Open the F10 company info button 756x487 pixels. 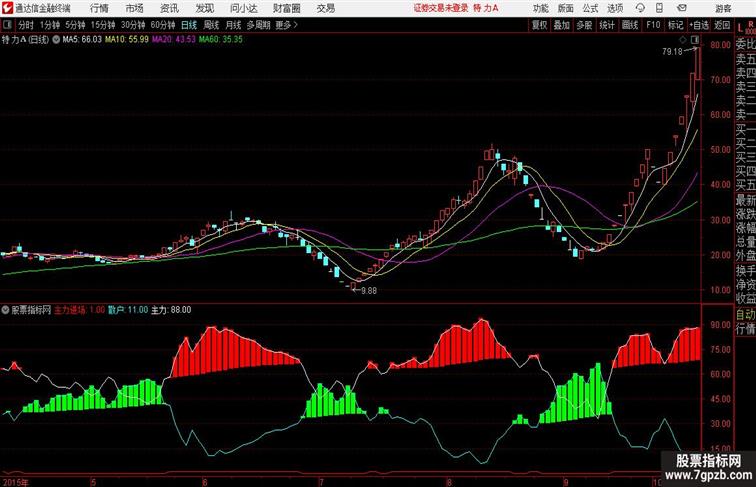[x=653, y=25]
